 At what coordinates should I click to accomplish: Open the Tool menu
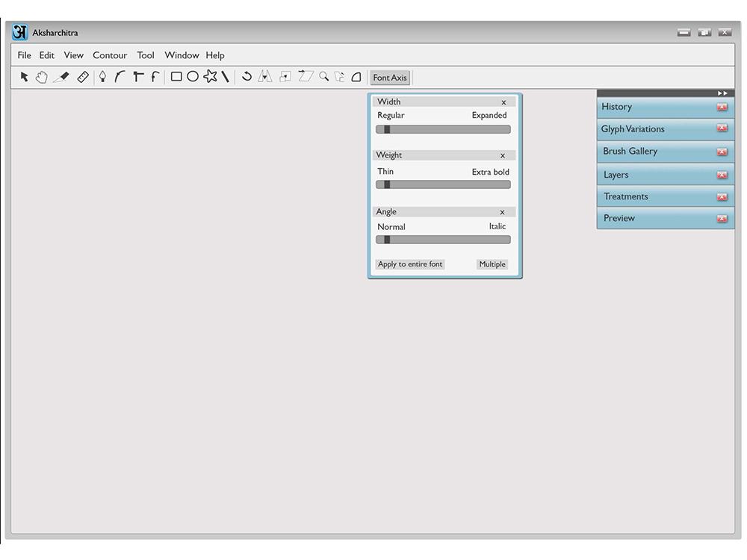point(146,55)
